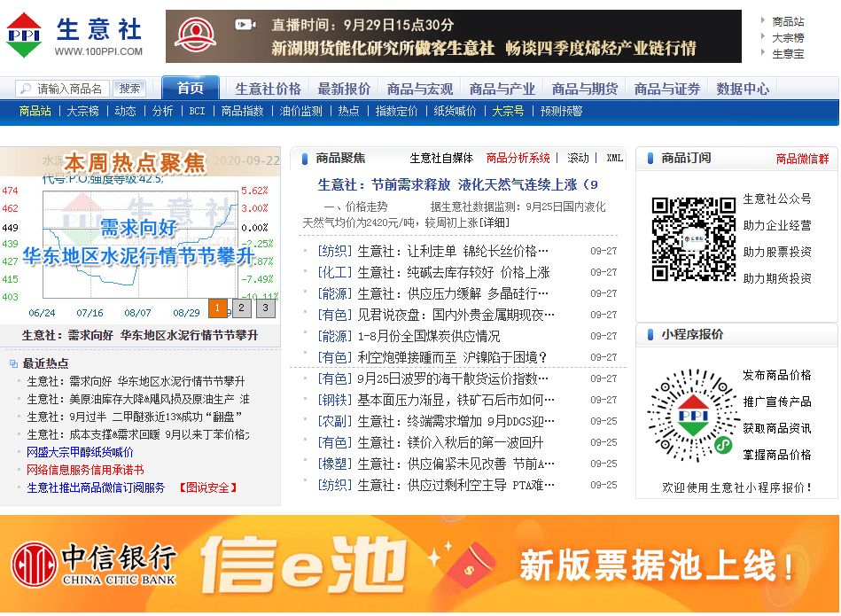841x616 pixels.
Task: Click the 【图说安全】 red link
Action: pos(208,487)
